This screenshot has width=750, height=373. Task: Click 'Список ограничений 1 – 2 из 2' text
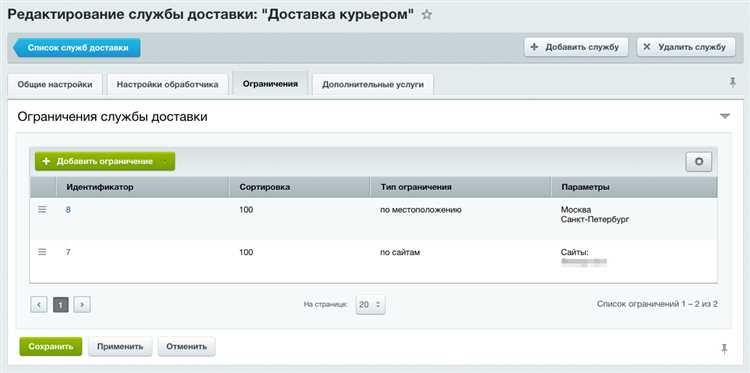(x=657, y=304)
